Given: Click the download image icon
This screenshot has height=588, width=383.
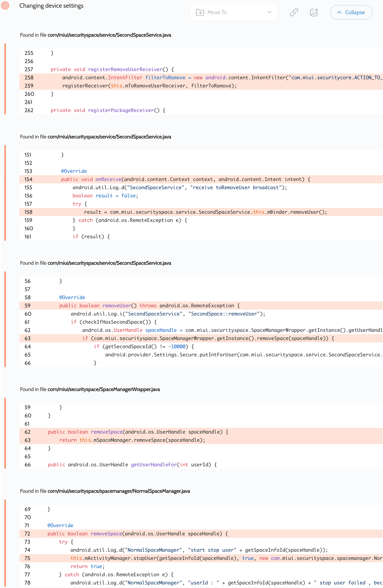Looking at the screenshot, I should pos(314,12).
